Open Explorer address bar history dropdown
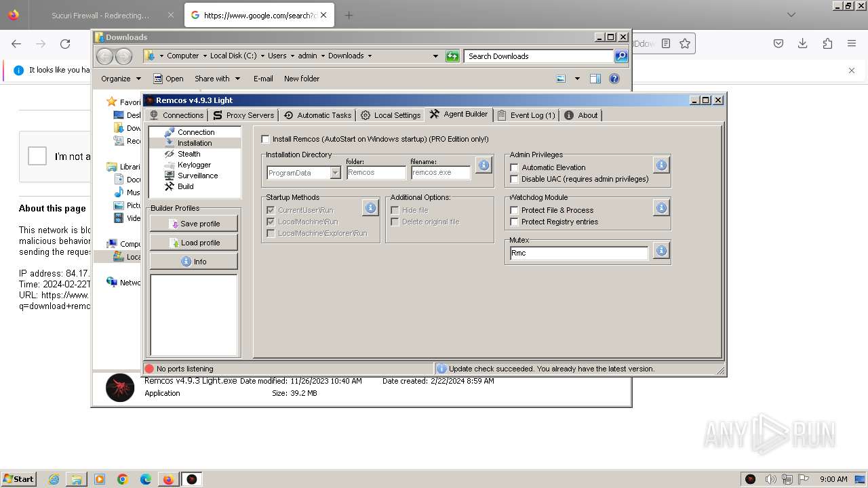The height and width of the screenshot is (488, 868). tap(435, 56)
